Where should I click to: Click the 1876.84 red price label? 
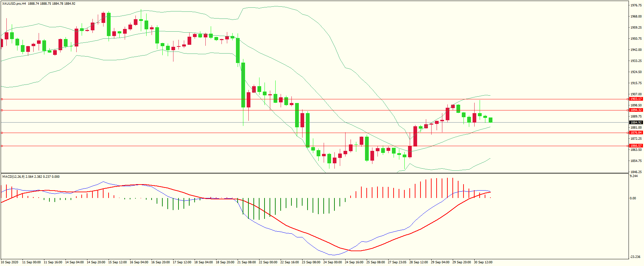click(x=636, y=133)
